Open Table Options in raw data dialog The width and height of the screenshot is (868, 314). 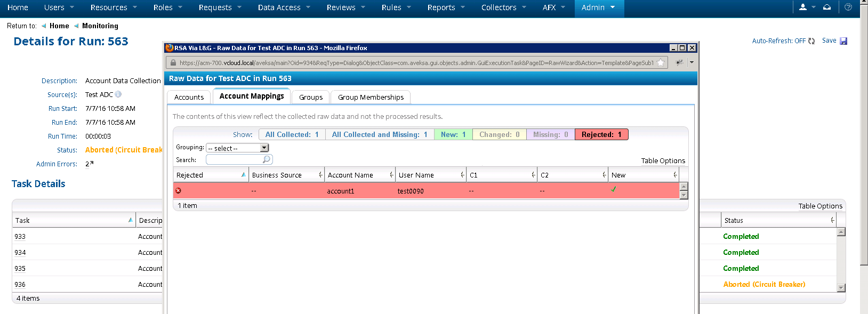[x=663, y=160]
